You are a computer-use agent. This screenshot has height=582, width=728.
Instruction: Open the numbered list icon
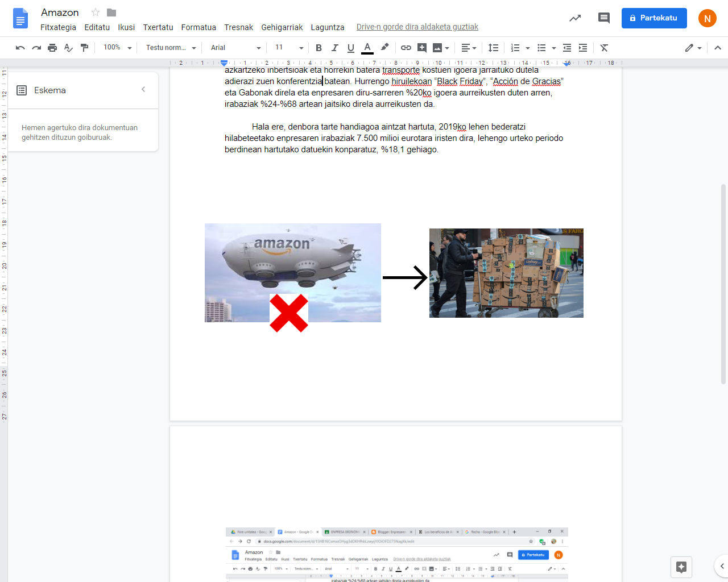tap(515, 48)
